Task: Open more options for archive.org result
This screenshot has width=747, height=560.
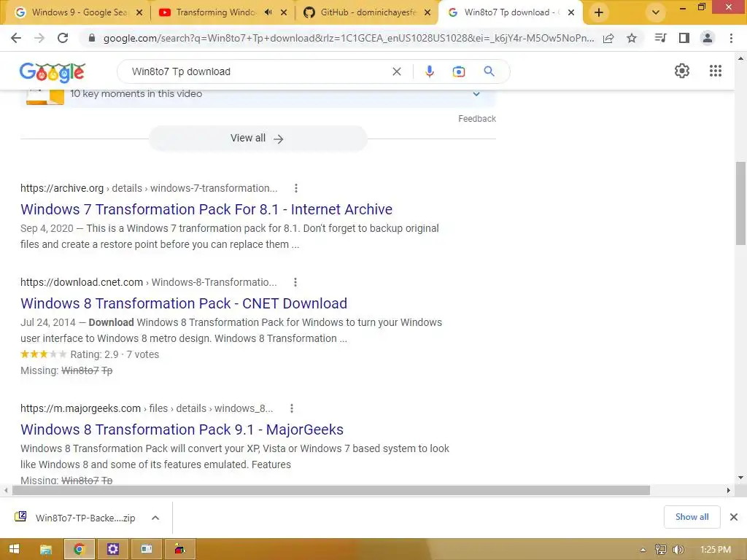Action: click(x=296, y=188)
